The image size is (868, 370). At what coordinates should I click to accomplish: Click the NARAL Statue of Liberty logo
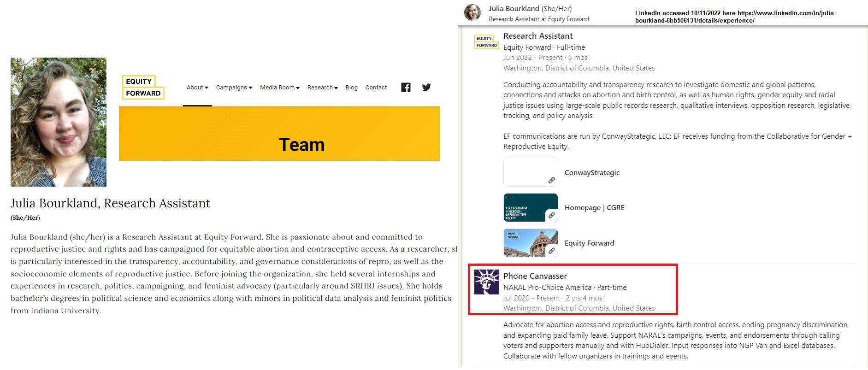486,282
